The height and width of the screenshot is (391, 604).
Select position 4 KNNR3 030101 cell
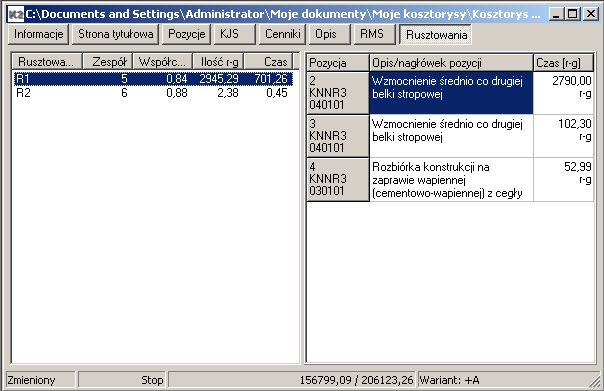(x=338, y=179)
